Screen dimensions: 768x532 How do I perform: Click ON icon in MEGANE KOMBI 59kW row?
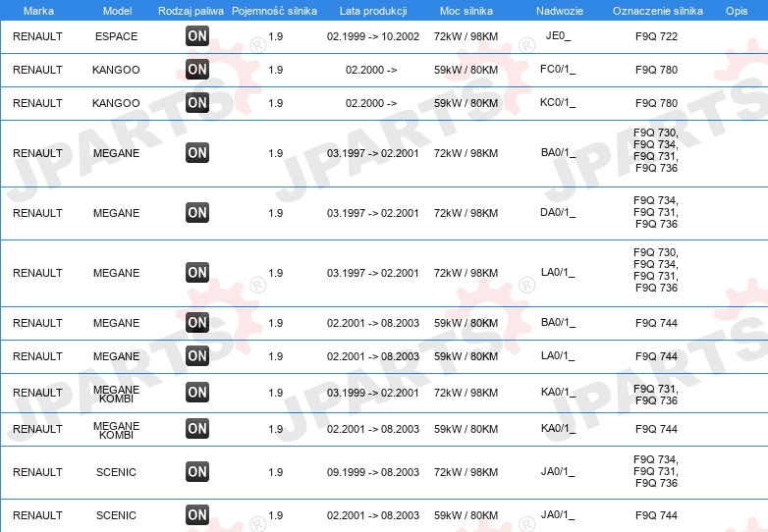click(x=197, y=428)
